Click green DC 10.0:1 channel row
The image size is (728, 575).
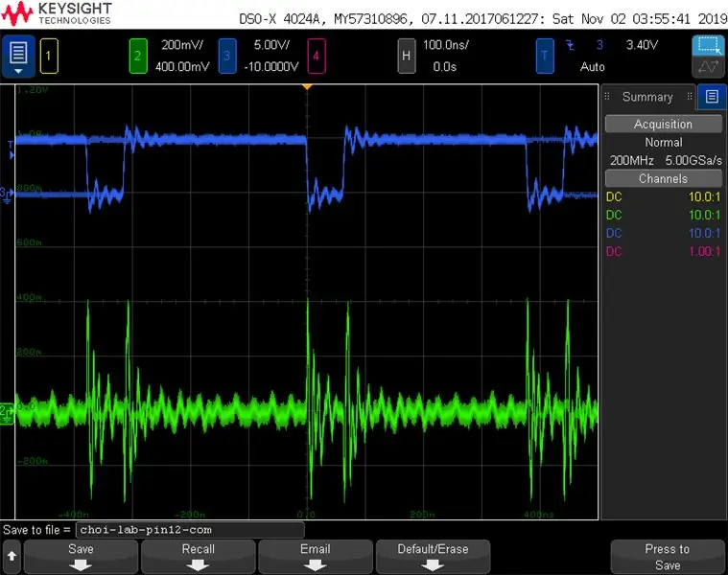pyautogui.click(x=664, y=216)
